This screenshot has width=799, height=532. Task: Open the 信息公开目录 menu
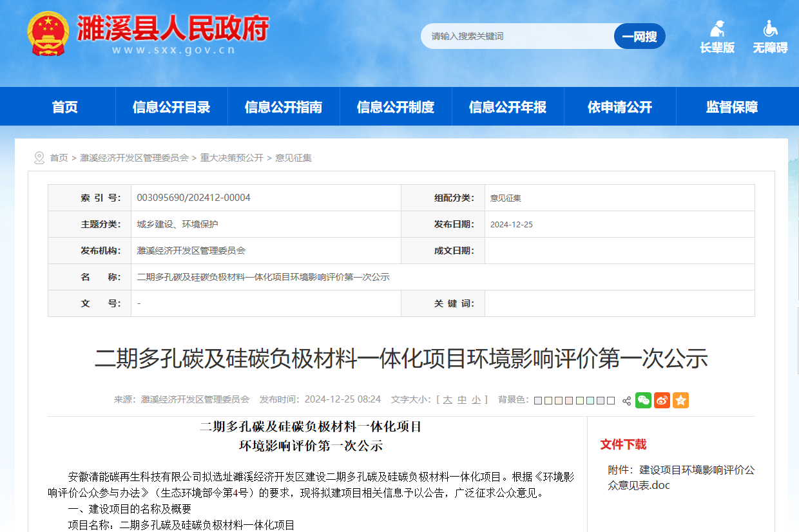click(x=171, y=107)
